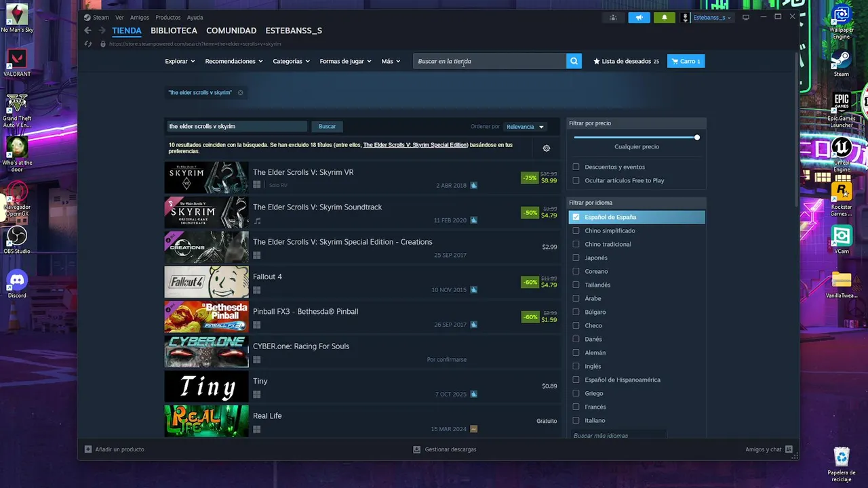Click the magnifier search button in the store

[x=574, y=61]
